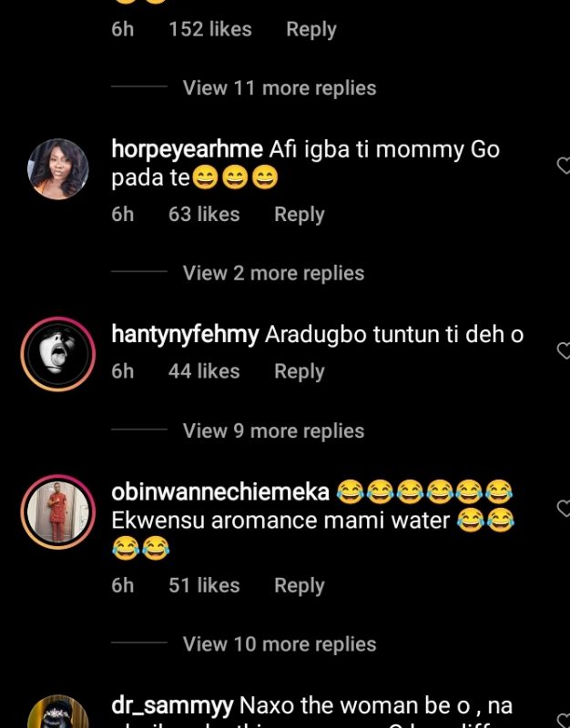This screenshot has width=570, height=728.
Task: Open obinwannechiemeka's story avatar
Action: [59, 512]
